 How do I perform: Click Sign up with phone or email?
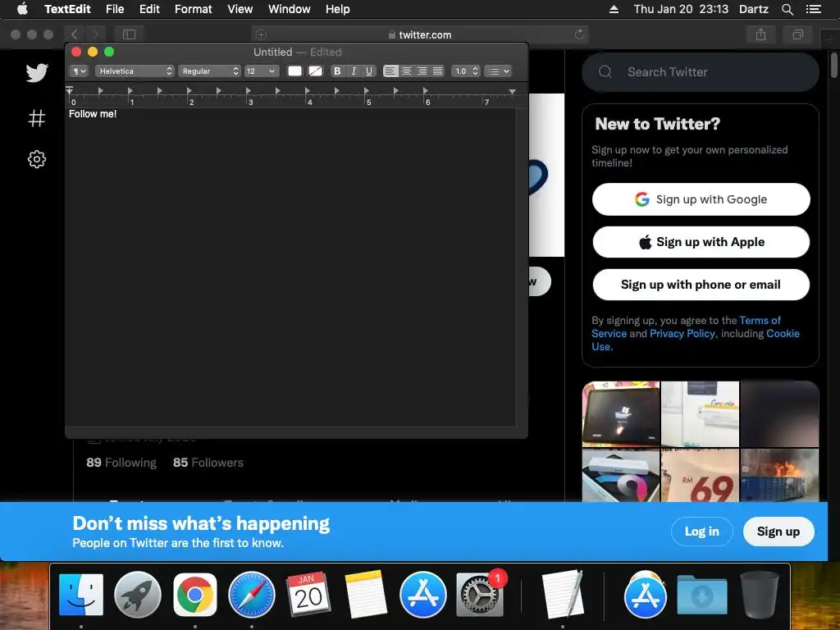pyautogui.click(x=701, y=285)
